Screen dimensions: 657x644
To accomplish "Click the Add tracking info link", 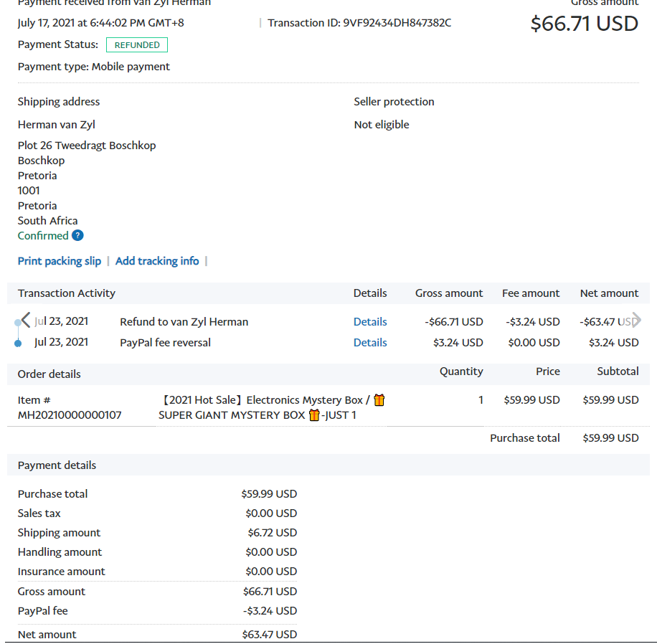I will tap(157, 261).
